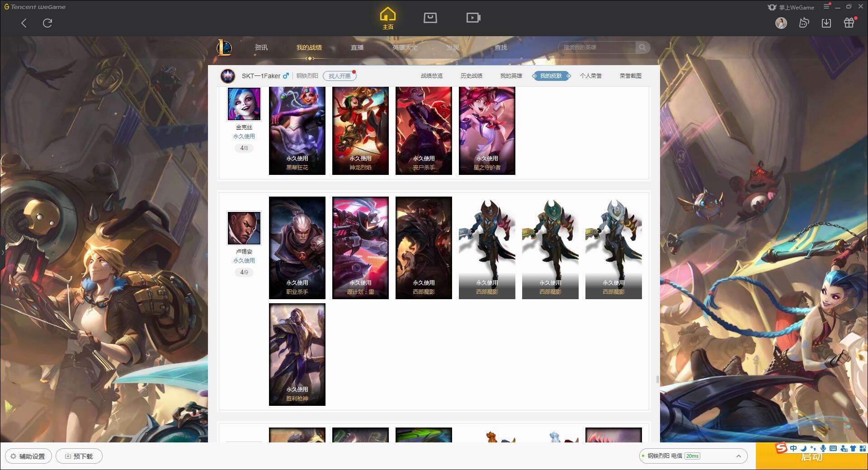868x470 pixels.
Task: Click the Sogou input S logo
Action: (x=781, y=448)
